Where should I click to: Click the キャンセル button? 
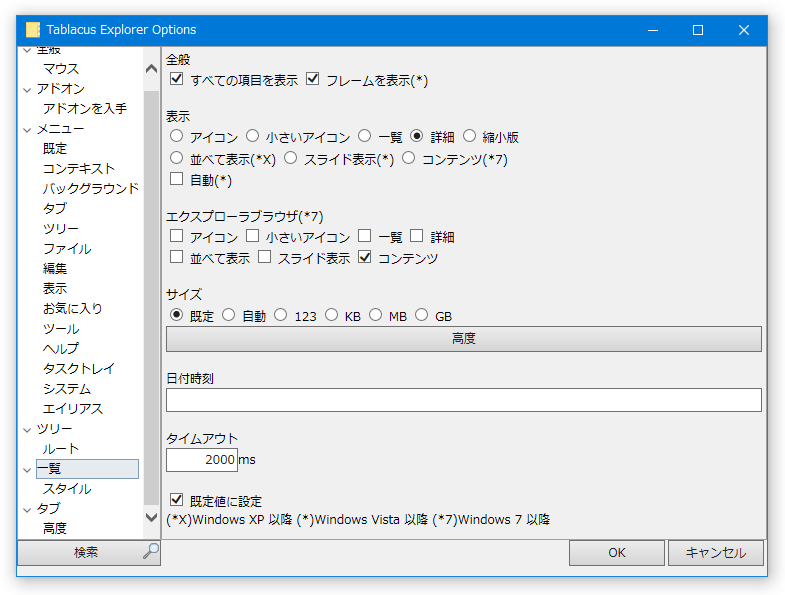(716, 552)
